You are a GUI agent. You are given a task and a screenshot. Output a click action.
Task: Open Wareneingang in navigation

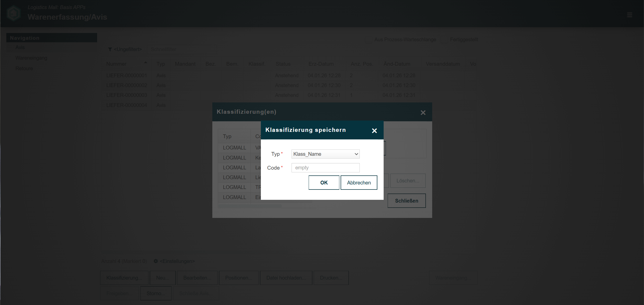click(x=31, y=58)
